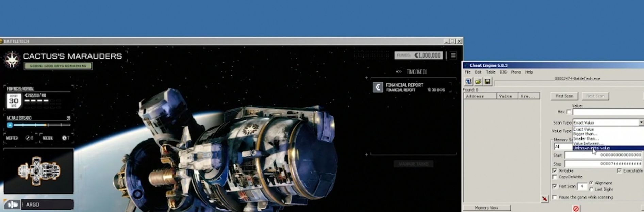Open the BattleTech hamburger menu icon
The width and height of the screenshot is (644, 212).
tap(453, 55)
